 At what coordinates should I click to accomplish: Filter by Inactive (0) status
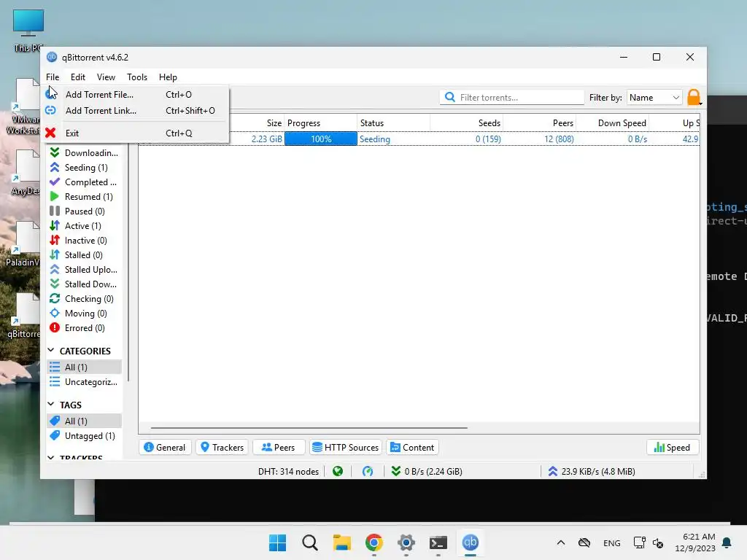[85, 241]
